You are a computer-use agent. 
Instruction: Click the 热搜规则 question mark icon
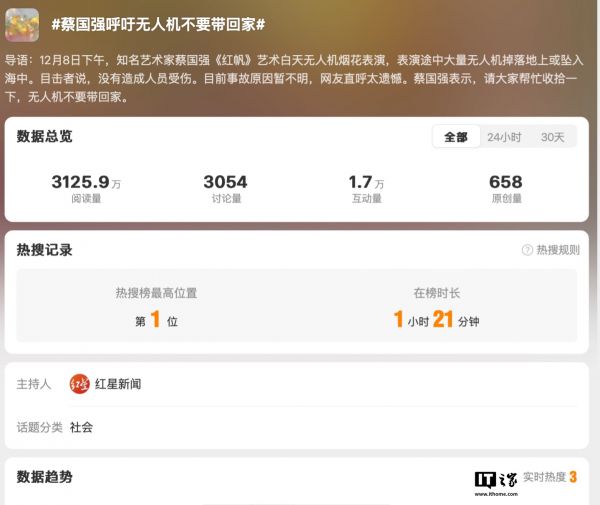tap(527, 250)
